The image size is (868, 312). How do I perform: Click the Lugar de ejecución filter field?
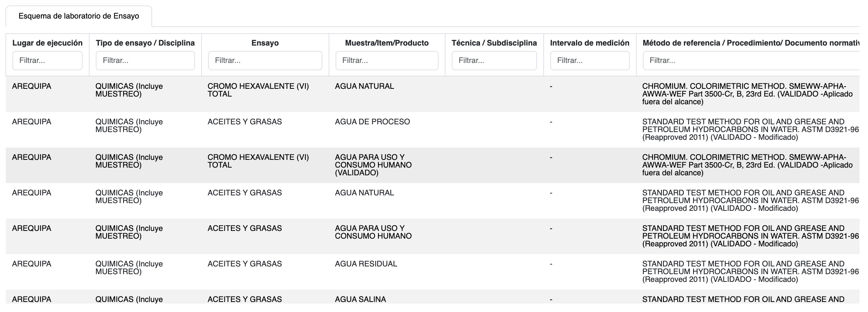47,61
